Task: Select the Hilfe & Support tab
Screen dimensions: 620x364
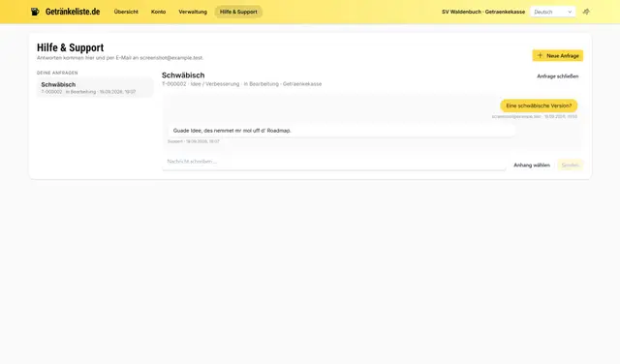Action: click(x=238, y=12)
